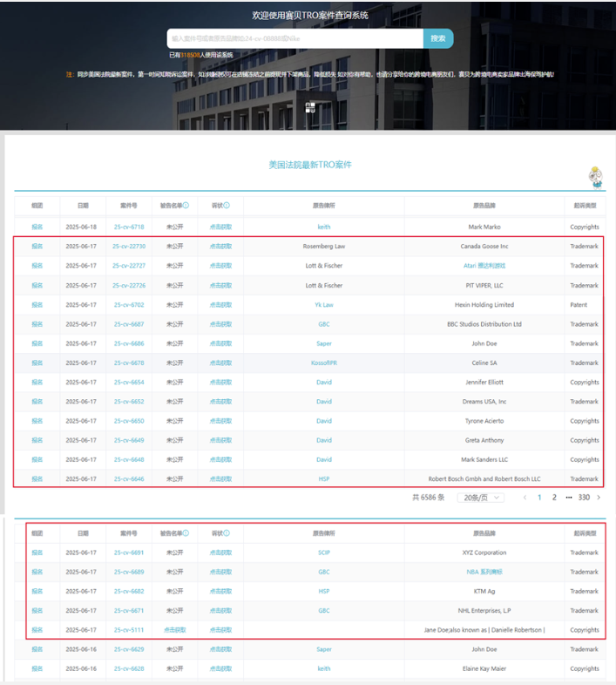Click info icon beside 诉状 header

click(227, 206)
